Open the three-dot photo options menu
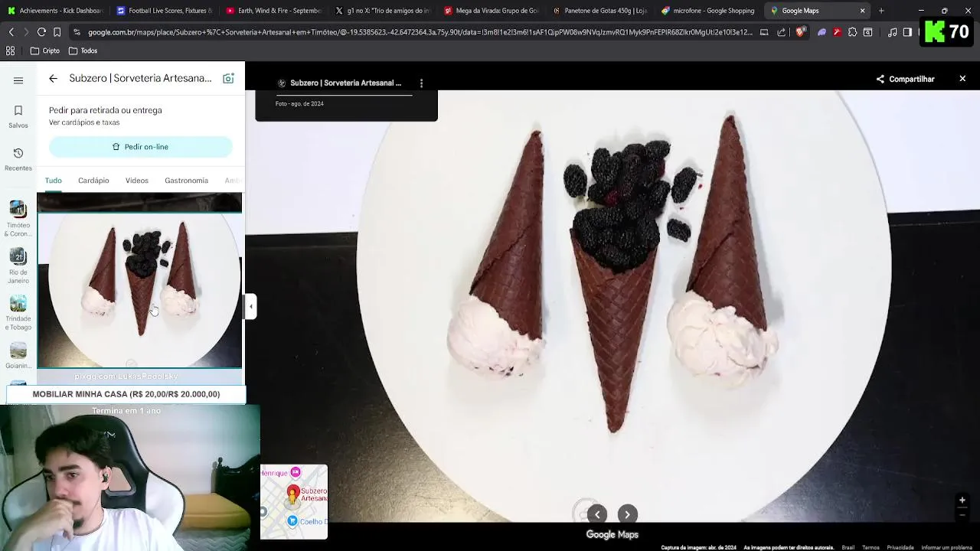Viewport: 980px width, 551px height. pos(421,83)
